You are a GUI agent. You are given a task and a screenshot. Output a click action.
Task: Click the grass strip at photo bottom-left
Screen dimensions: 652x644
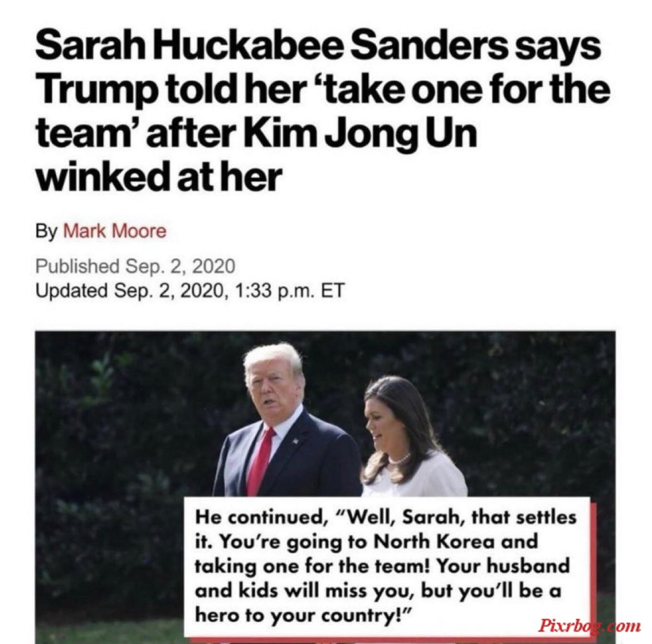[x=109, y=632]
